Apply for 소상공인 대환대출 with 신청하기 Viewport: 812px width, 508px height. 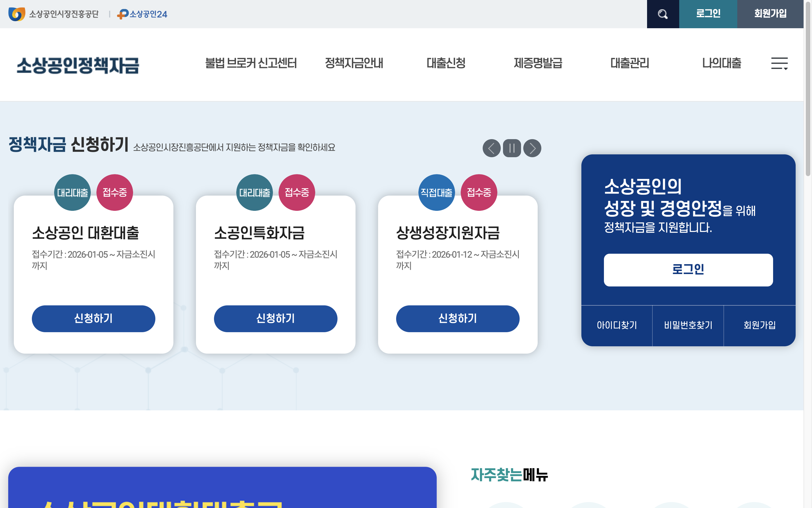point(94,319)
